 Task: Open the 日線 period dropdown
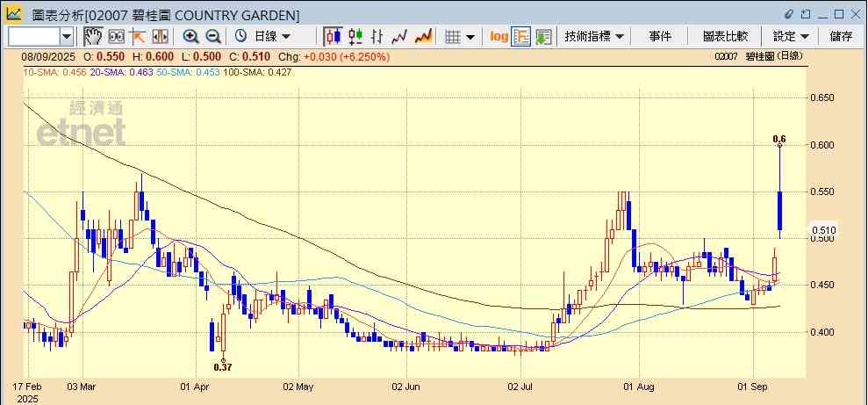pos(272,37)
